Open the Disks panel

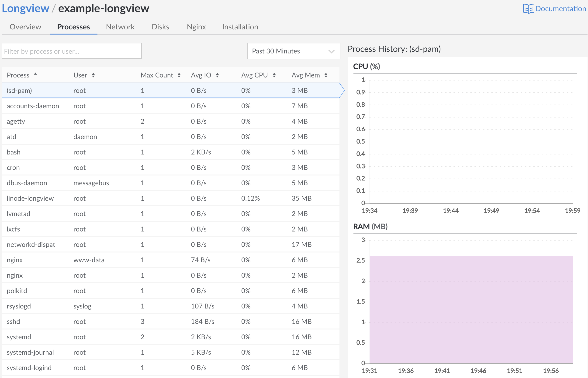160,27
